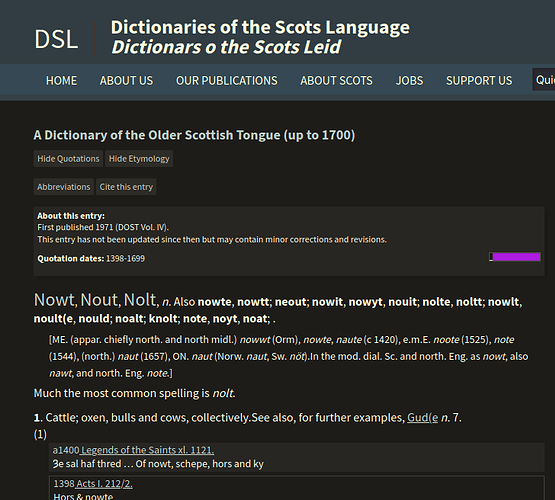Toggle Hide Etymology
Screen dimensions: 555x500
[x=139, y=159]
